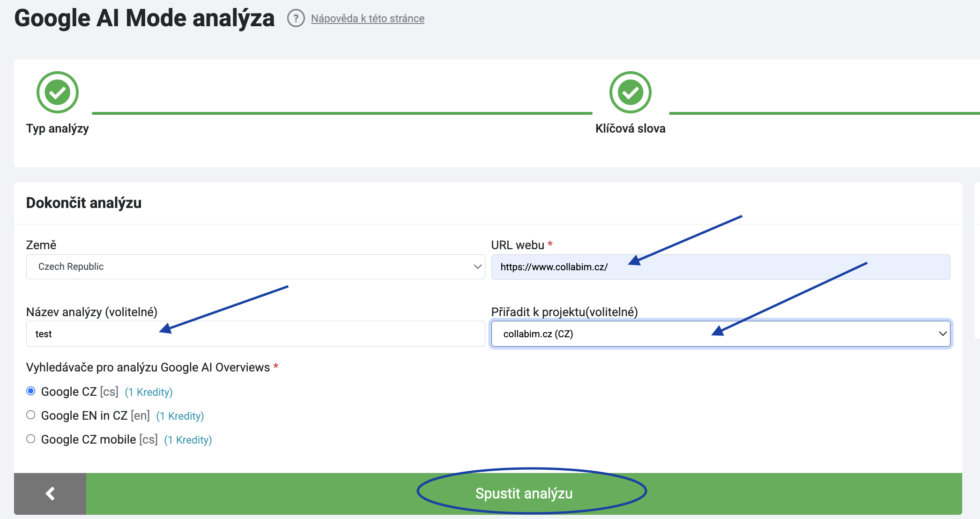The width and height of the screenshot is (980, 519).
Task: Click the Czech Republic dropdown chevron
Action: pyautogui.click(x=477, y=267)
